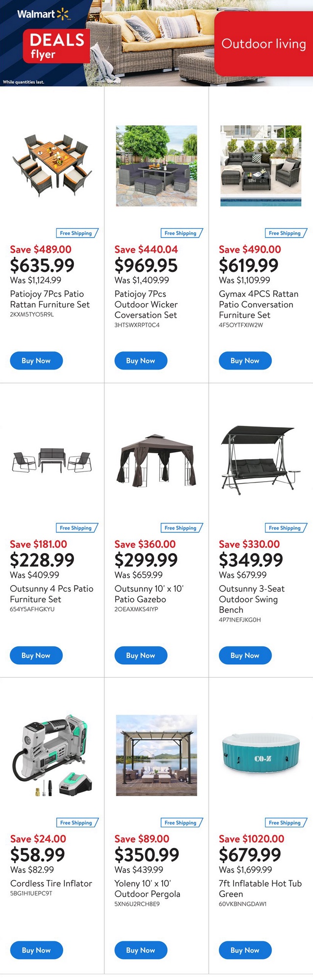This screenshot has width=313, height=980.
Task: View the Outsunny swing bench image
Action: tap(261, 458)
